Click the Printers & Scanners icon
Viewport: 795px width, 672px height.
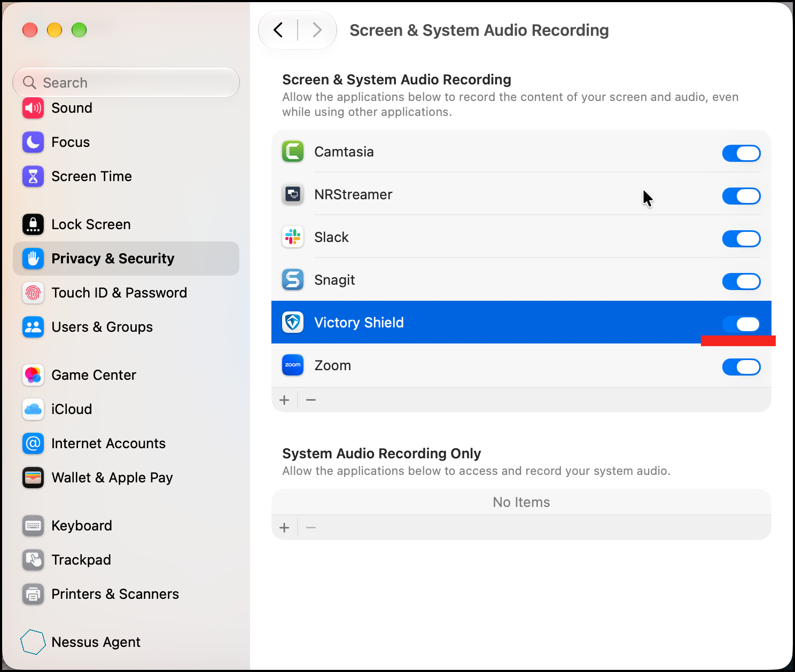tap(33, 594)
